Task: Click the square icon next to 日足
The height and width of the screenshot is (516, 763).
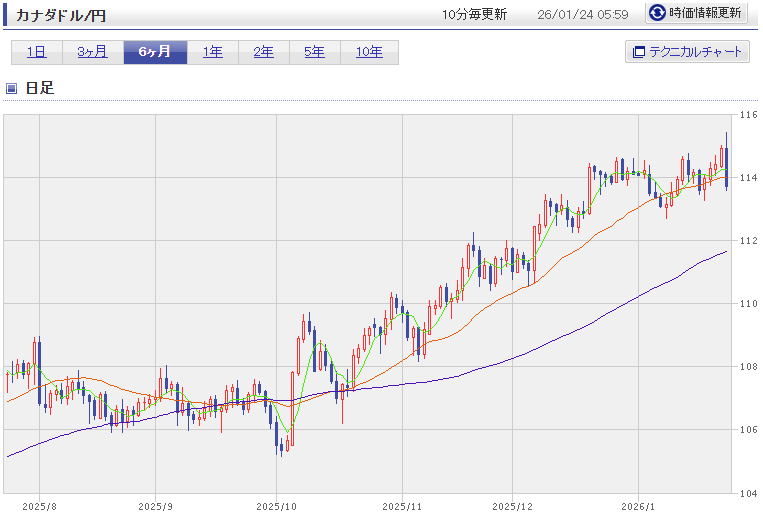Action: (x=12, y=88)
